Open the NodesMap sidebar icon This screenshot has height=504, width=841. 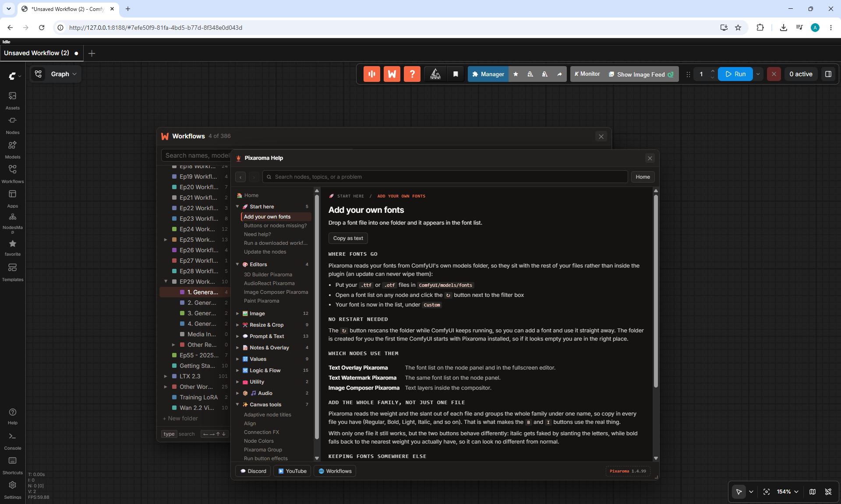tap(12, 223)
